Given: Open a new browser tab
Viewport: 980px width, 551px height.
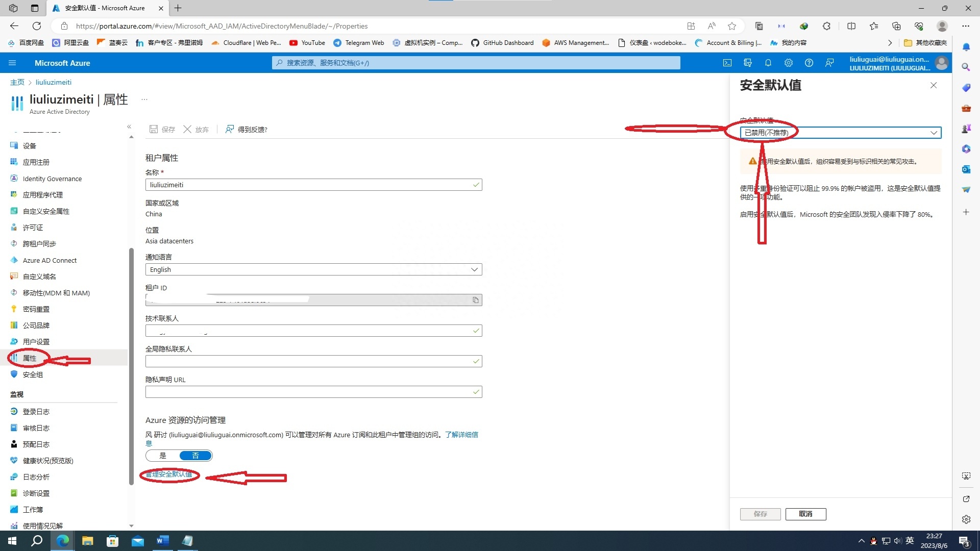Looking at the screenshot, I should pos(178,8).
